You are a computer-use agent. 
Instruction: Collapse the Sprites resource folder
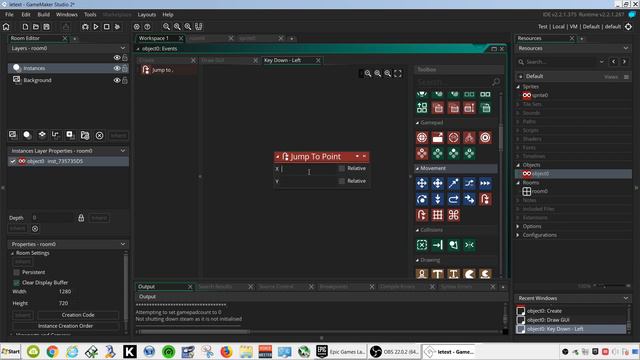coord(518,87)
